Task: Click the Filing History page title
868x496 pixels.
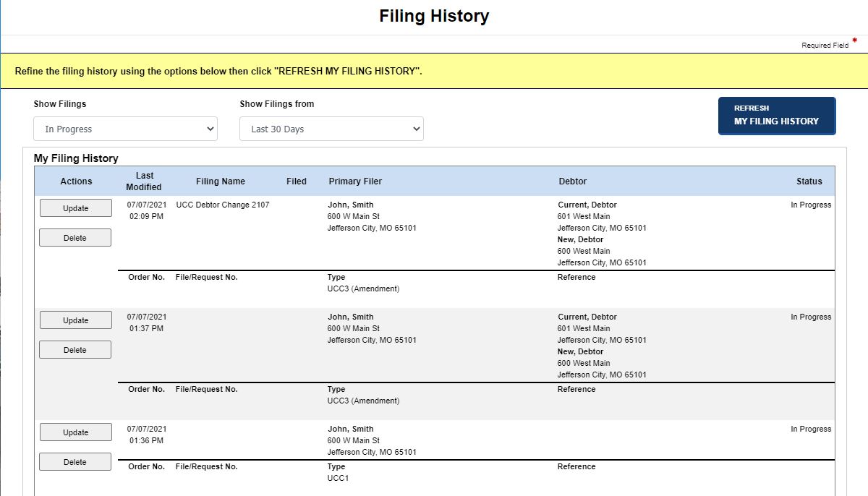Action: (x=433, y=16)
